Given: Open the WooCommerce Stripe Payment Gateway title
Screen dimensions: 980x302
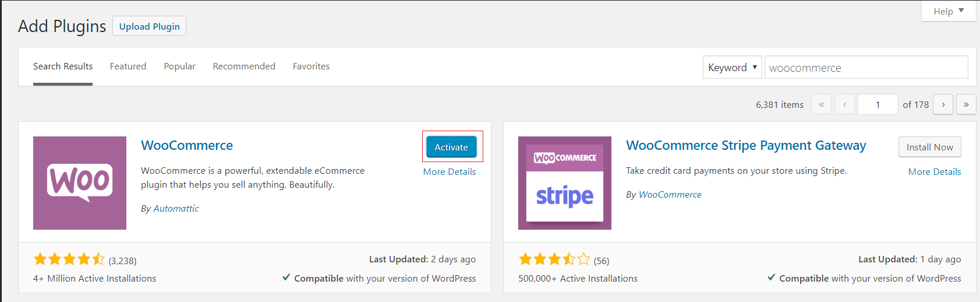Looking at the screenshot, I should (746, 145).
